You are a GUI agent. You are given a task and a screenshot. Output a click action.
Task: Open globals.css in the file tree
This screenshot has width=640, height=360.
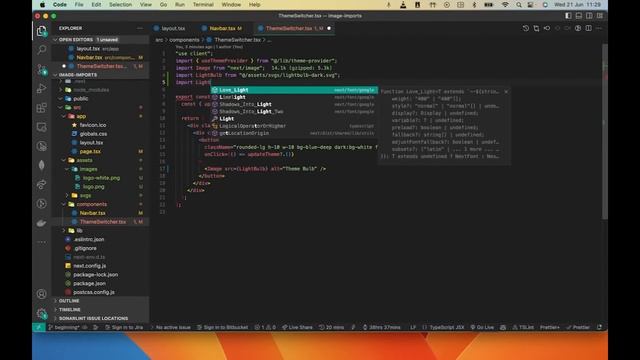coord(93,133)
